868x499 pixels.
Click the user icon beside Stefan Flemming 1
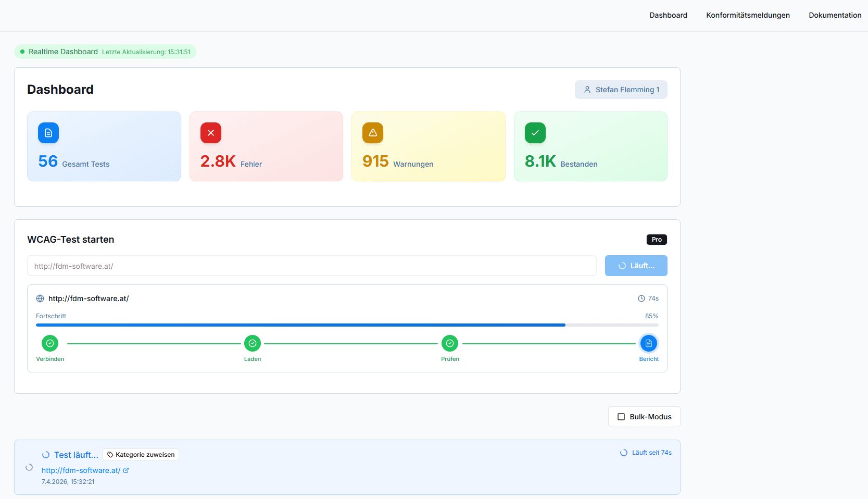(587, 90)
